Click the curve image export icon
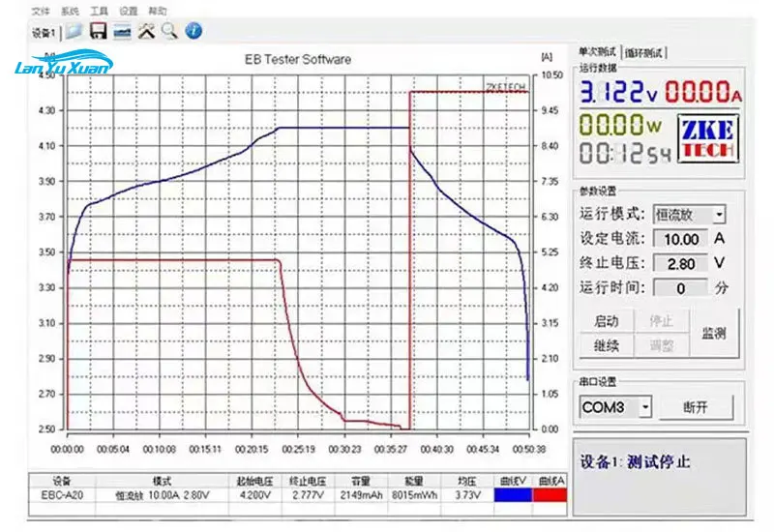Image resolution: width=774 pixels, height=532 pixels. pos(122,32)
